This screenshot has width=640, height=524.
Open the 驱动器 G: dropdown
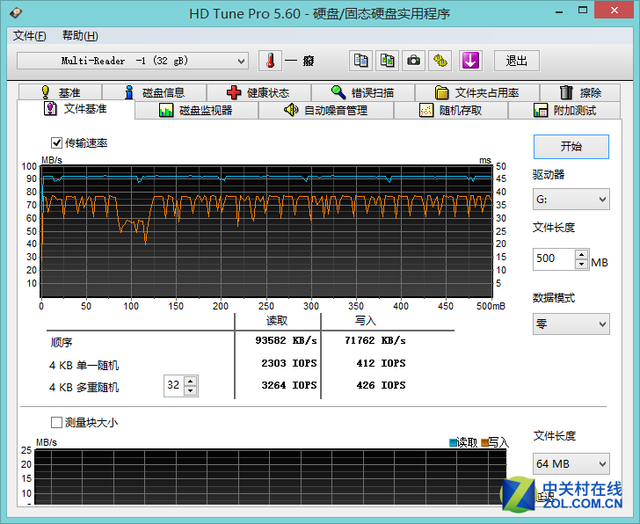(x=571, y=199)
